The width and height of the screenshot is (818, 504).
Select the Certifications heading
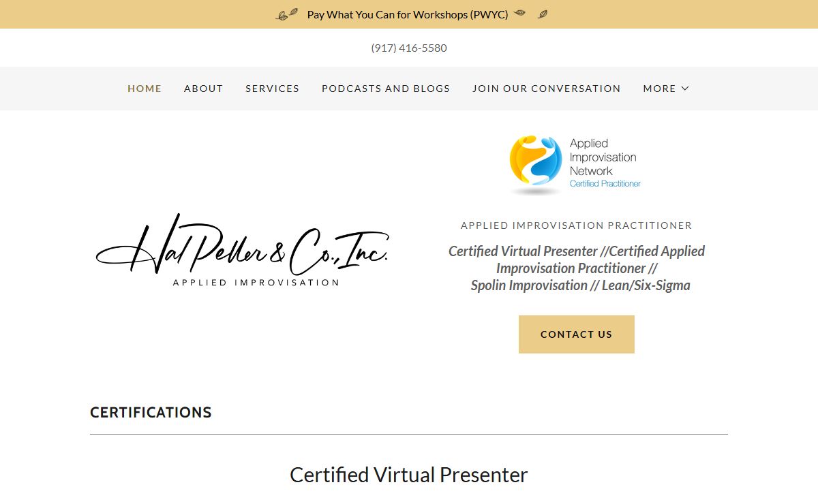(x=151, y=413)
